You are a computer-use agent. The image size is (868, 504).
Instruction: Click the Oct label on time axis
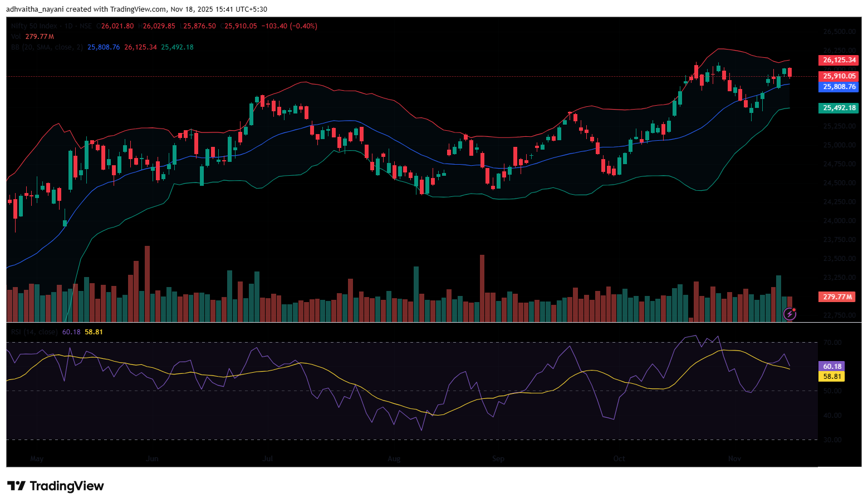point(619,459)
